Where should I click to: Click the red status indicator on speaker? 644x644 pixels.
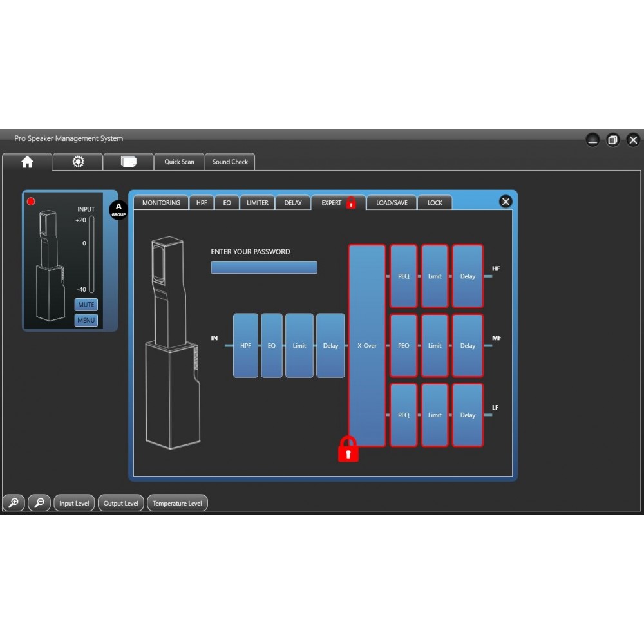pos(31,202)
